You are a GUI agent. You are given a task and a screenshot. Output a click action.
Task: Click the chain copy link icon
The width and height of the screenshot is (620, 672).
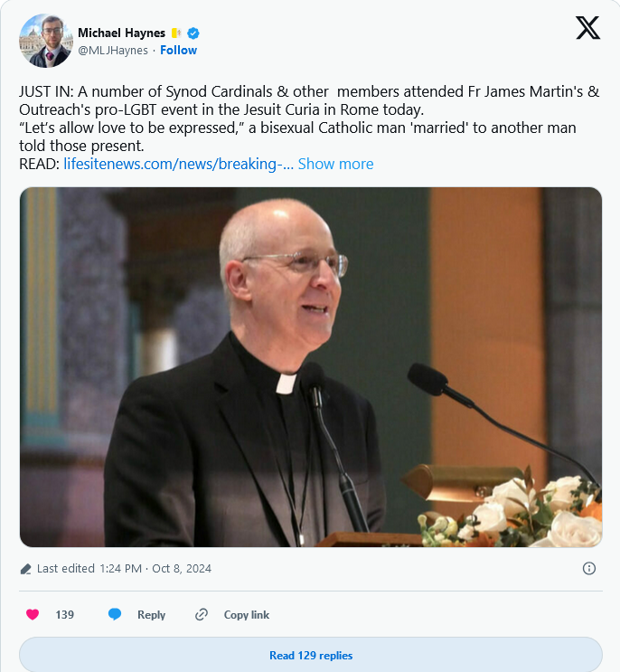pyautogui.click(x=202, y=615)
